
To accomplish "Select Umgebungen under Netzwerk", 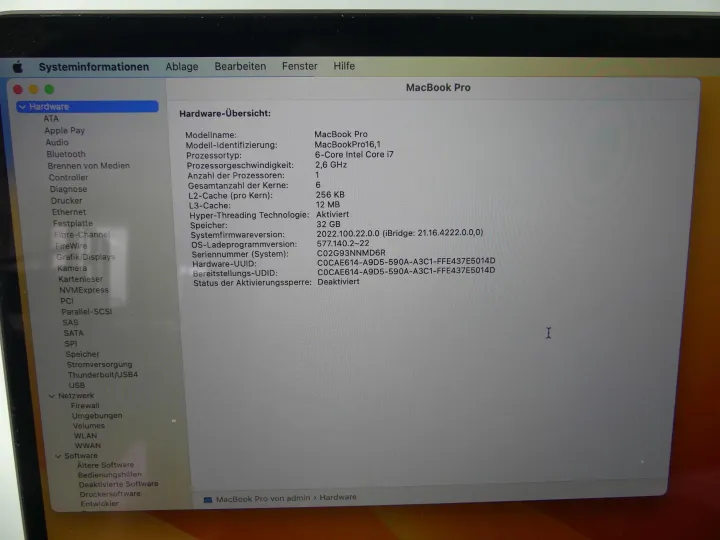I will pyautogui.click(x=97, y=416).
